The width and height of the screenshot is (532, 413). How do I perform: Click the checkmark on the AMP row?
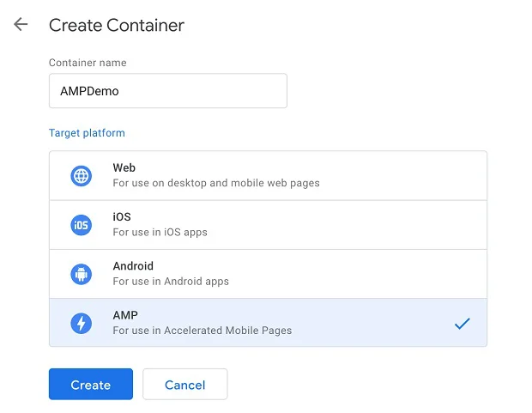[x=462, y=324]
